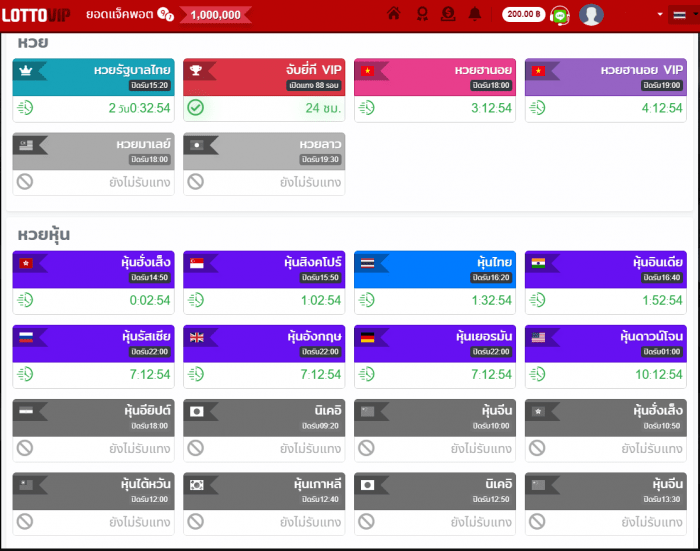Click เปิดแทง 88 รอบ label
This screenshot has width=700, height=551.
314,85
